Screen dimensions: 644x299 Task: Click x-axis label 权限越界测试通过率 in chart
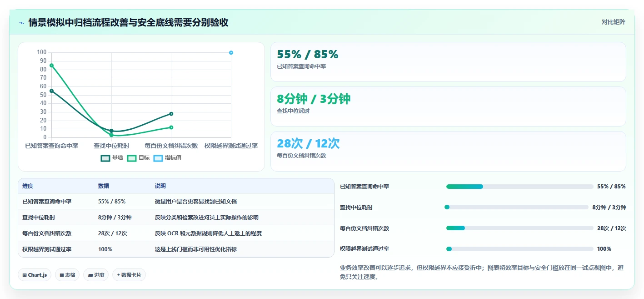[231, 146]
